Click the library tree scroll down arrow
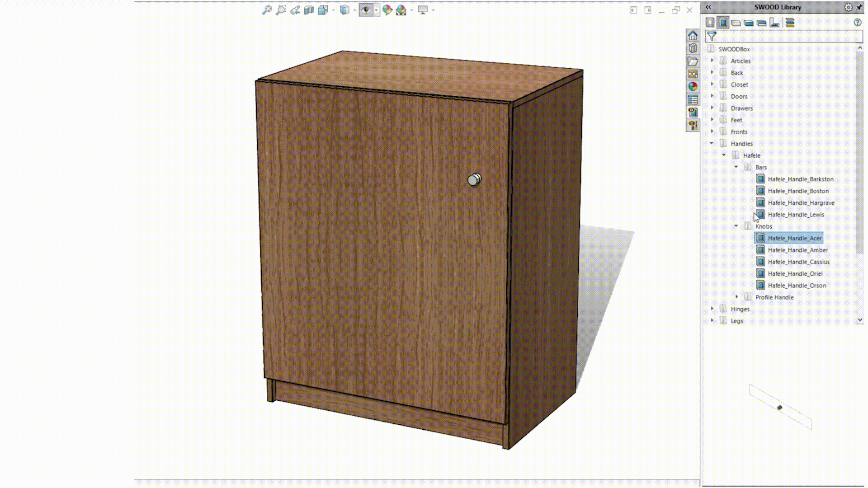This screenshot has width=868, height=488. (x=860, y=320)
